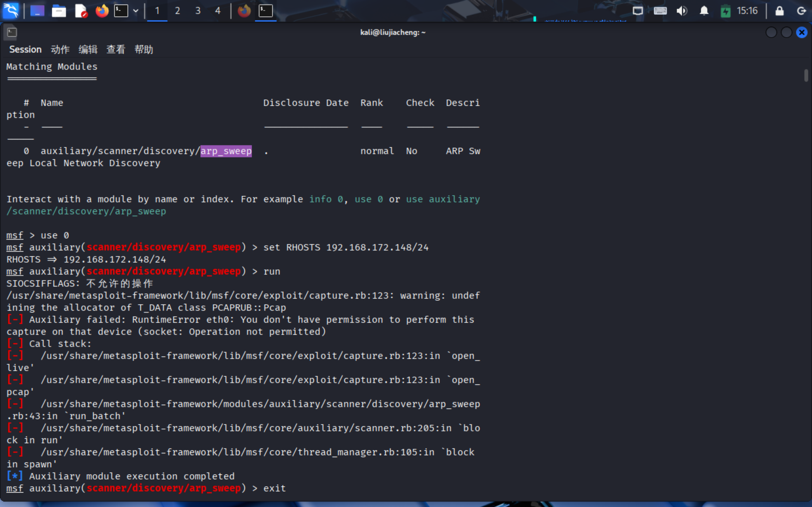Click the file manager panel icon
The height and width of the screenshot is (507, 812).
click(59, 11)
